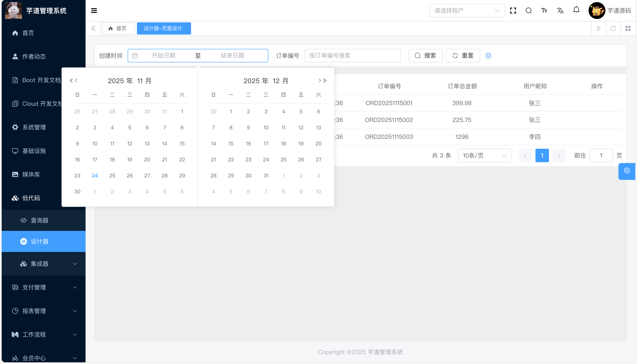The image size is (637, 364).
Task: Go to next month in the calendar
Action: [x=320, y=80]
